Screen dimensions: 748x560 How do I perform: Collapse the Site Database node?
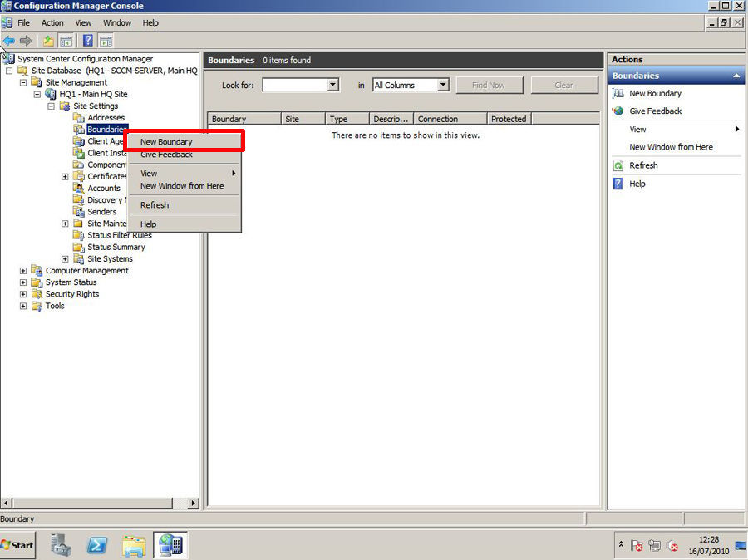(x=9, y=71)
